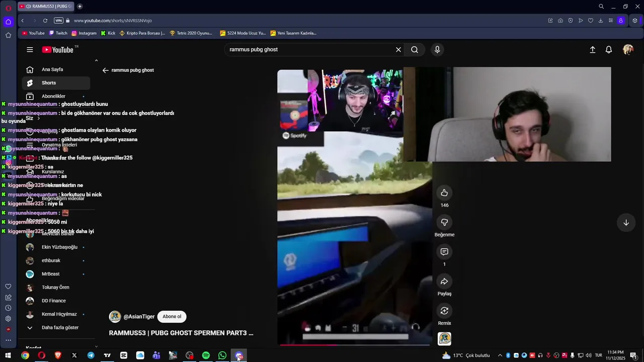Open the Instagram bookmark

point(84,33)
